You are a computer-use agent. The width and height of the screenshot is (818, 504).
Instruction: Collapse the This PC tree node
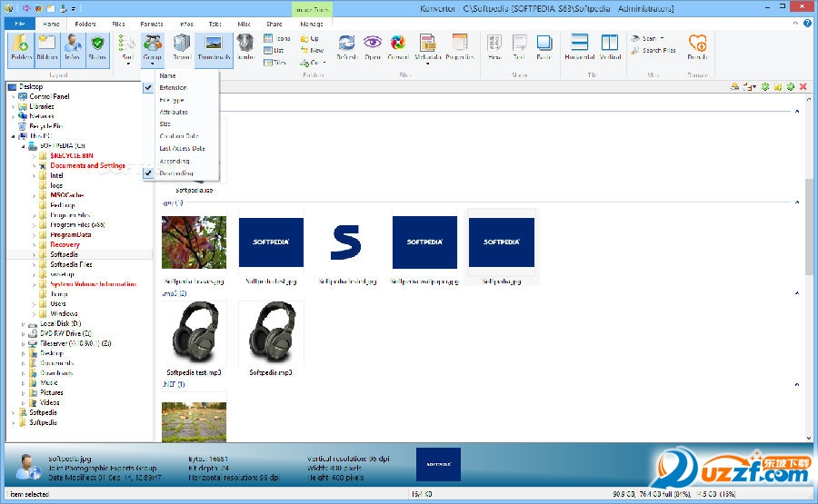pyautogui.click(x=13, y=136)
